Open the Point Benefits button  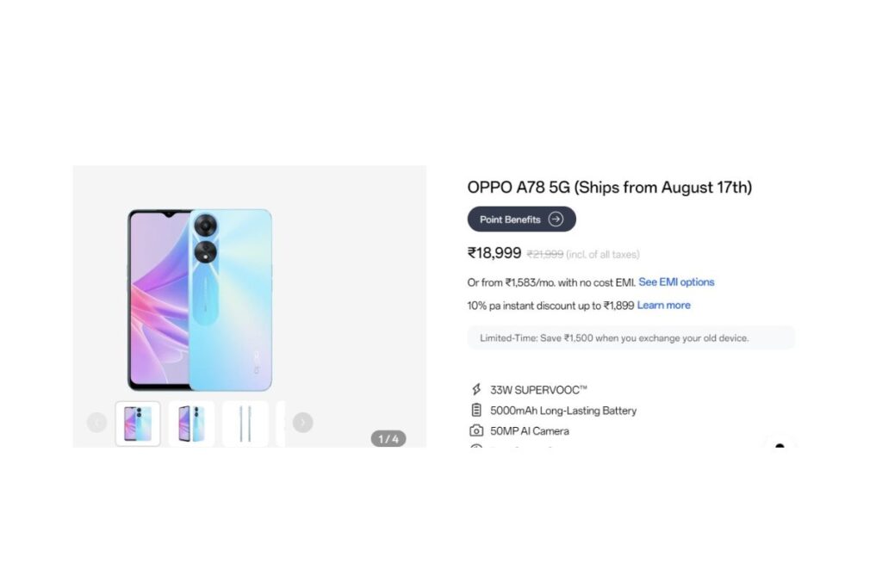(x=521, y=220)
